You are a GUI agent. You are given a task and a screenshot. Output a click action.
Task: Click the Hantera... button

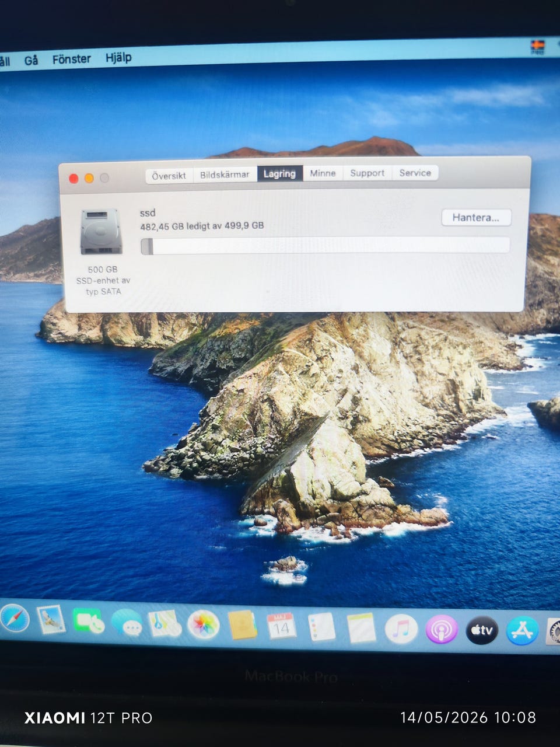point(476,218)
